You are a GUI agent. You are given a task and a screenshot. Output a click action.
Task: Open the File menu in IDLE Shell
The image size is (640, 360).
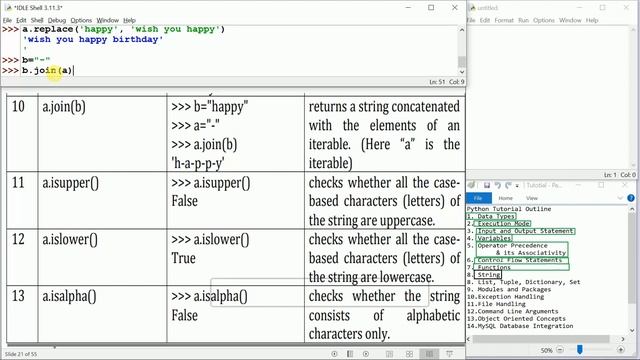pos(7,20)
